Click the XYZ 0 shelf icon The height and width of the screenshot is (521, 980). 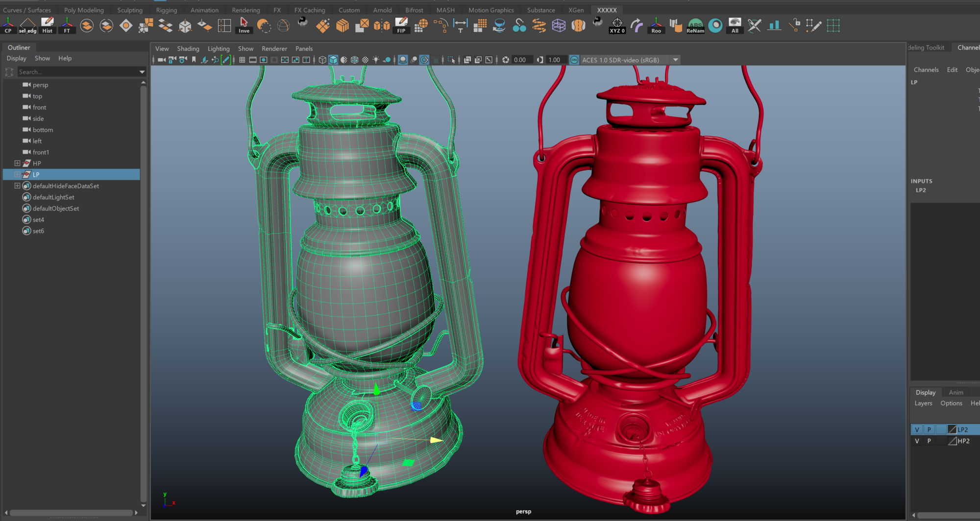pos(617,25)
